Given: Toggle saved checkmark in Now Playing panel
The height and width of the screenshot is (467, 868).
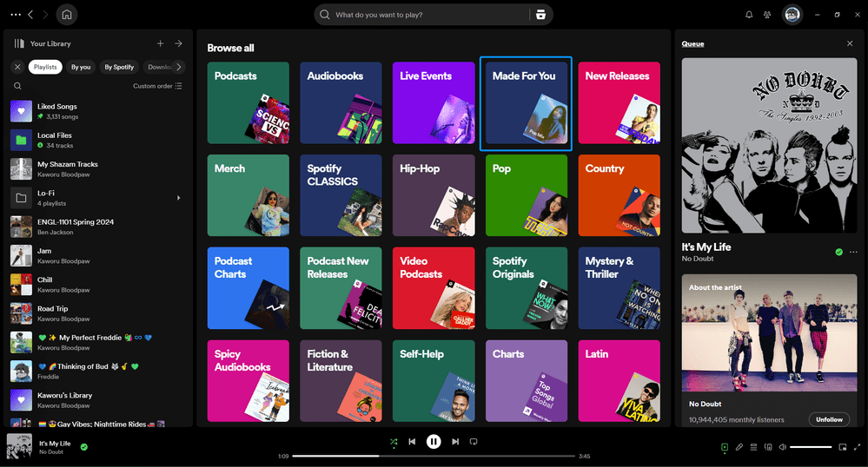Looking at the screenshot, I should [x=838, y=252].
